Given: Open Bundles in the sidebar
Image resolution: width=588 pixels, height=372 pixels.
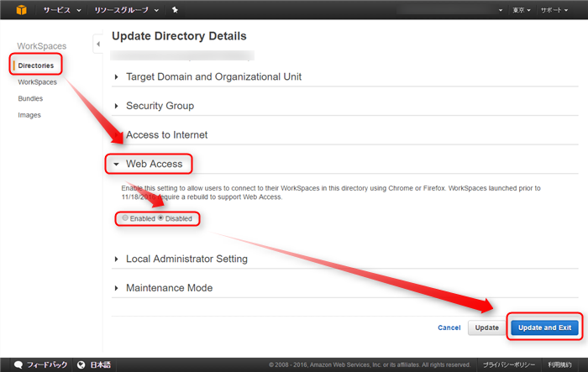Looking at the screenshot, I should (30, 98).
